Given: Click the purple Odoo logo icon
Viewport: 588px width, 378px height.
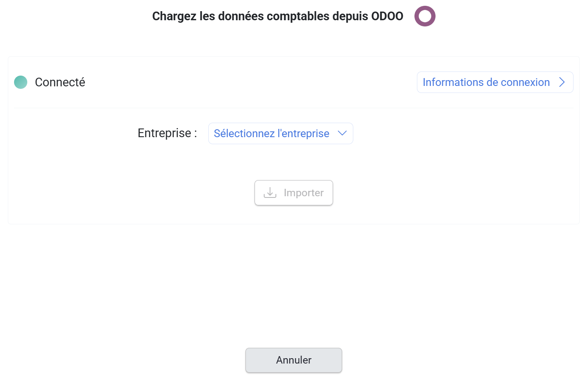Looking at the screenshot, I should pos(425,16).
